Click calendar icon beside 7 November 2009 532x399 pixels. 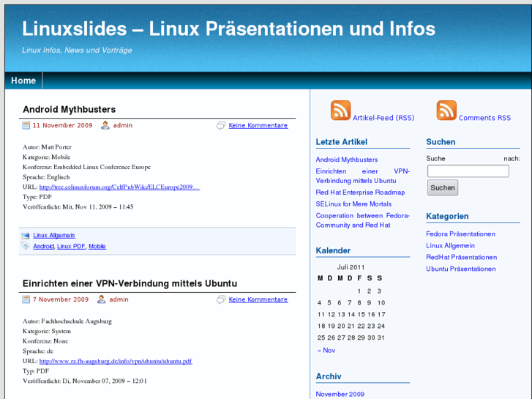[26, 299]
